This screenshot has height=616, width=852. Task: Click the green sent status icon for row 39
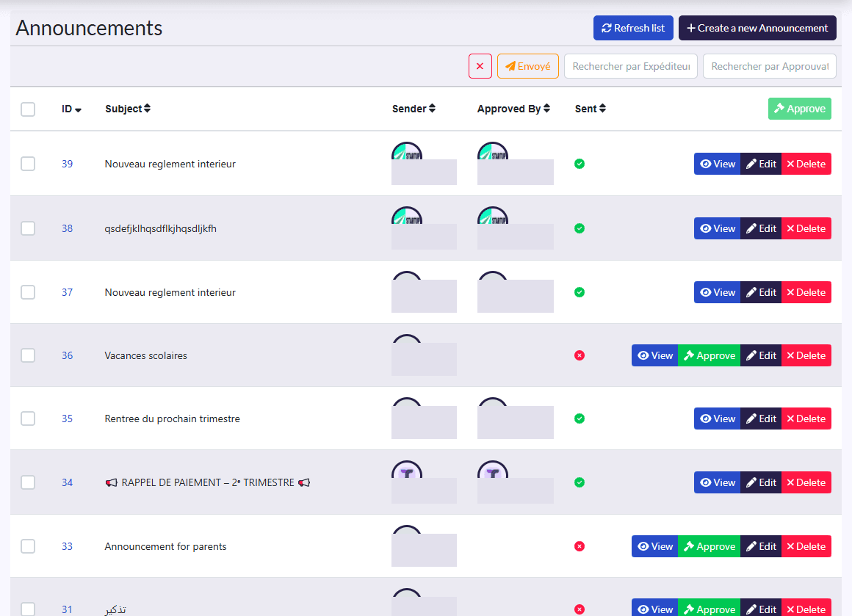tap(580, 164)
